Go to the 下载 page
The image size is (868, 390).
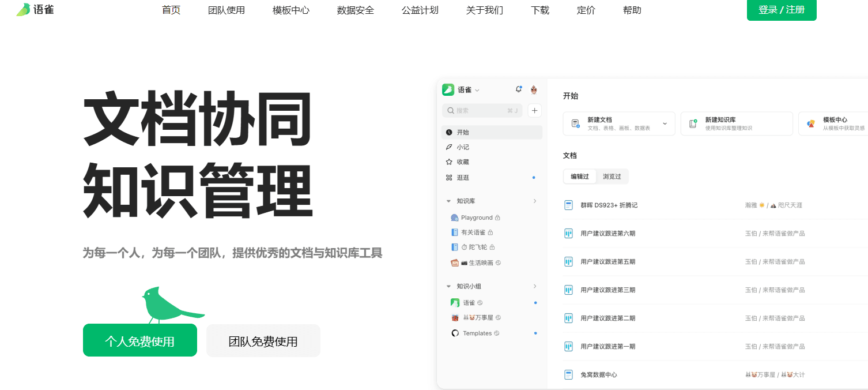[540, 10]
